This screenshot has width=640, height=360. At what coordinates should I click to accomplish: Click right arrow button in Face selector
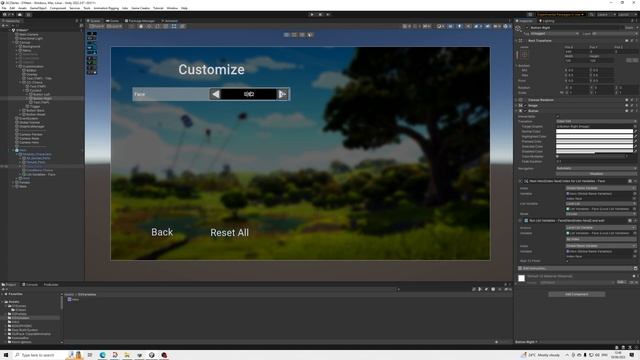click(282, 94)
